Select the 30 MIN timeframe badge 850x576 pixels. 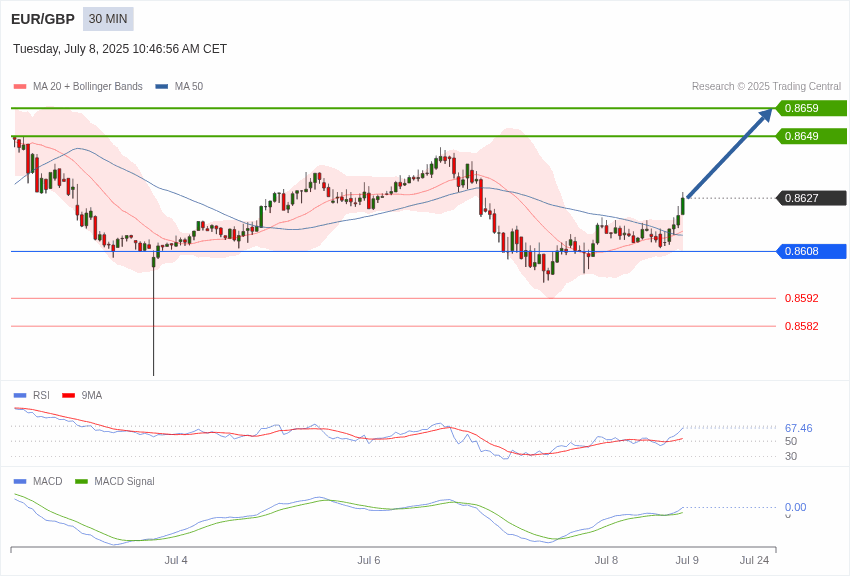coord(108,19)
